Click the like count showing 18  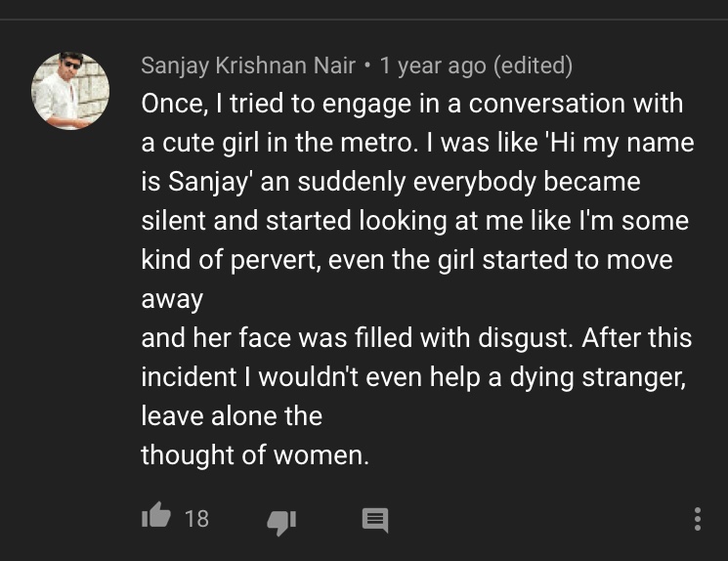click(196, 519)
